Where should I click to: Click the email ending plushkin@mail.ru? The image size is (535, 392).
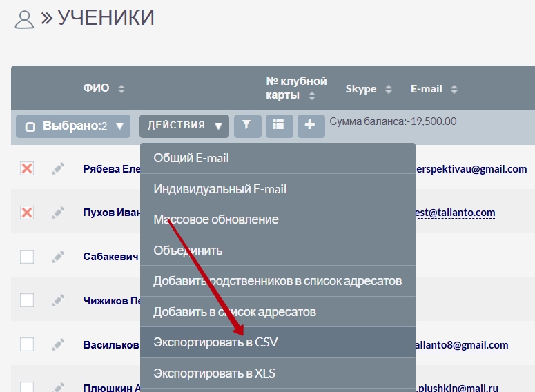click(x=457, y=388)
